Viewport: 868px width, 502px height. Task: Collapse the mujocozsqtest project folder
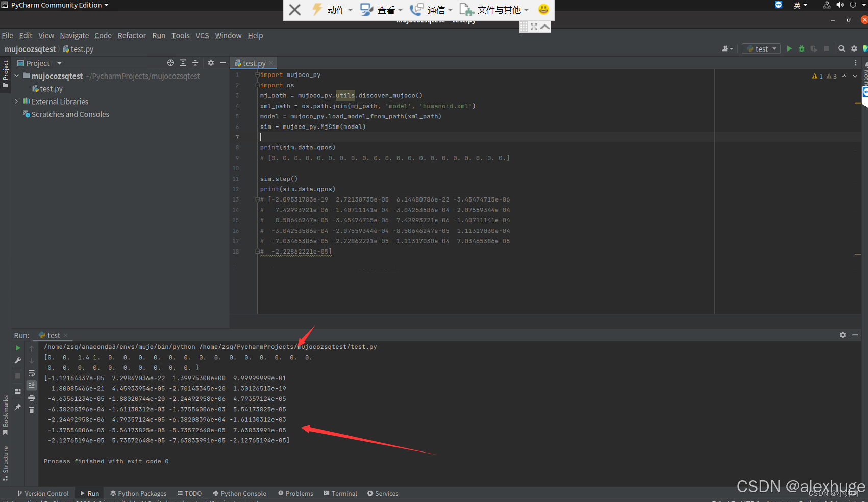(17, 76)
